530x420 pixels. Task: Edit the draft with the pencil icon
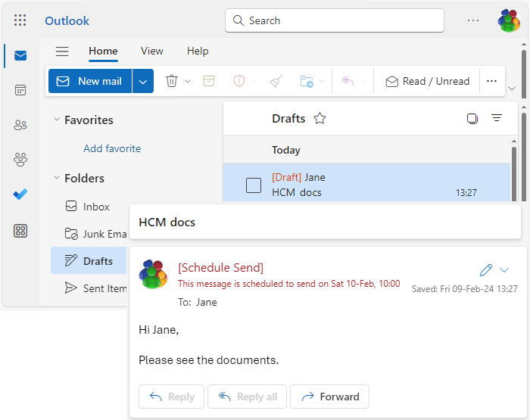486,270
